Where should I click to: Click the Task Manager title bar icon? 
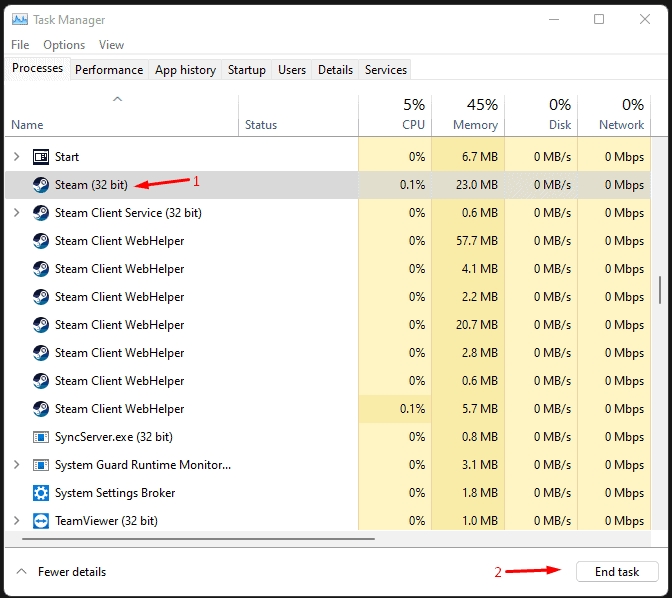click(20, 20)
